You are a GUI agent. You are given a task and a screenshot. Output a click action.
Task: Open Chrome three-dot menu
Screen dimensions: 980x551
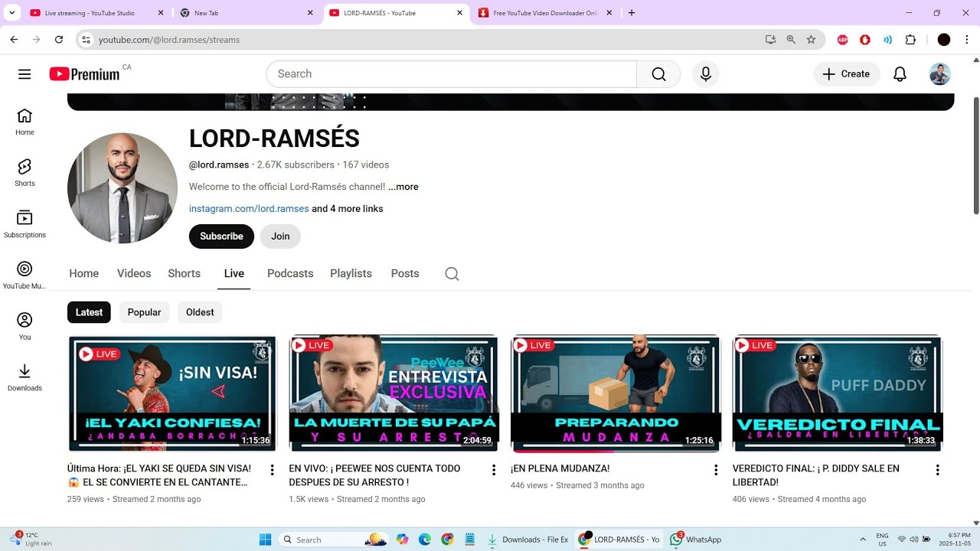[x=966, y=40]
